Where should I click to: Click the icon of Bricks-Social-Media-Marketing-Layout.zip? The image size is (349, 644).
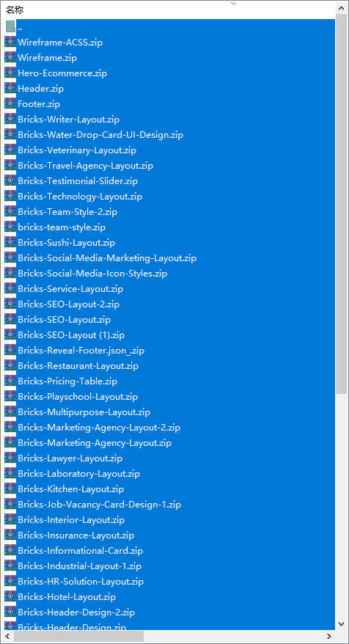click(x=10, y=258)
